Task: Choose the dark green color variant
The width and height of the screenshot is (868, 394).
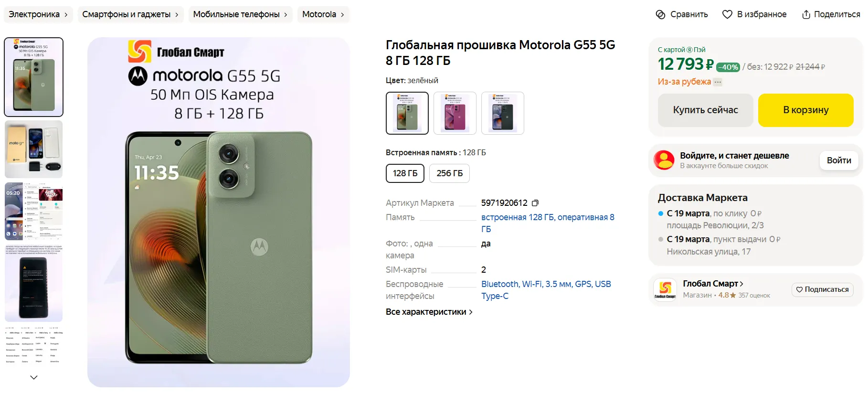Action: [503, 113]
